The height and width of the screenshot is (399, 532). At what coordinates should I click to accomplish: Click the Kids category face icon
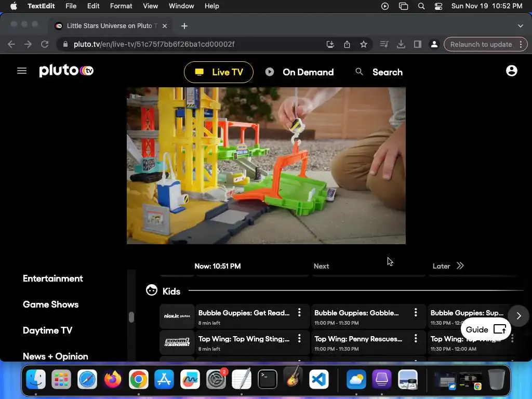point(151,290)
